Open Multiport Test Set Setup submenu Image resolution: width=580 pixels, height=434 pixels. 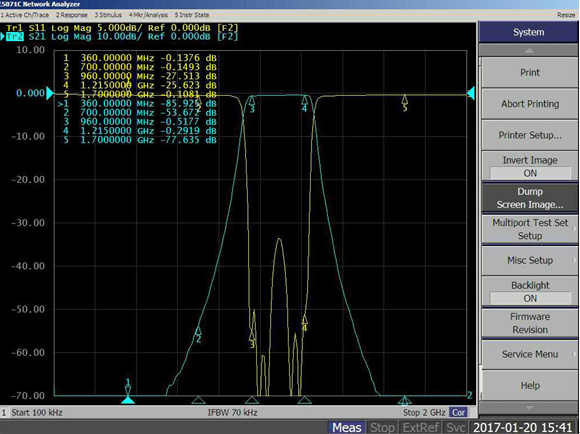(x=530, y=229)
